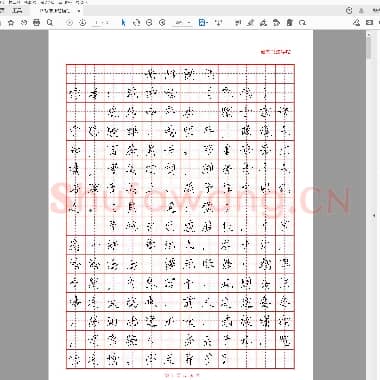Click the share icon at toolbar right

pos(357,23)
